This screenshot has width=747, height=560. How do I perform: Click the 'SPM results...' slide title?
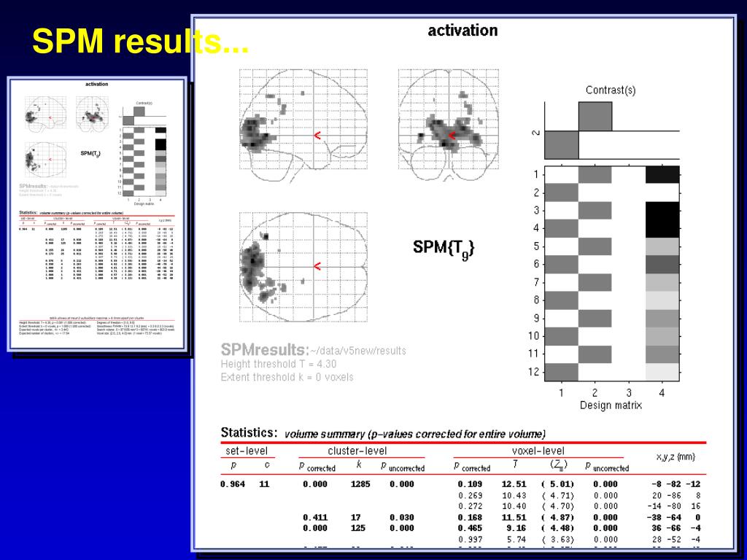(141, 41)
